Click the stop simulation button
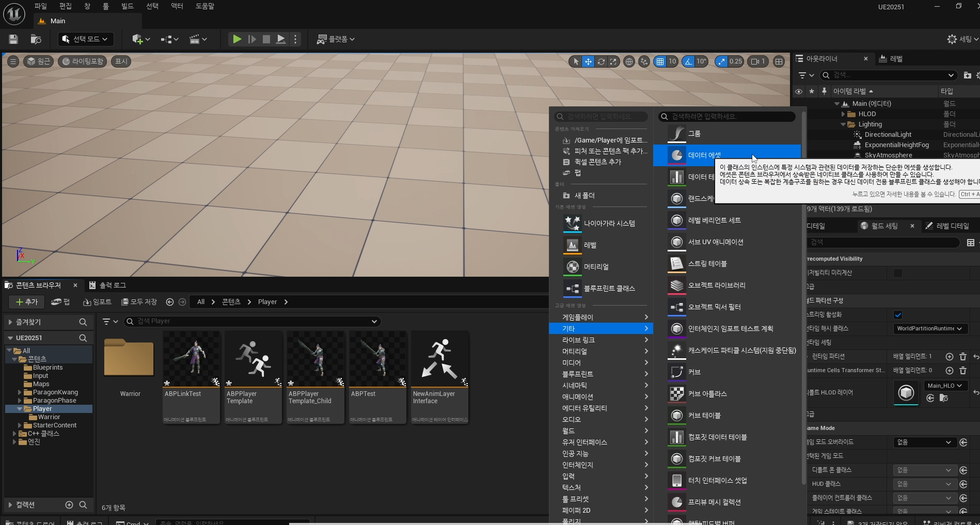This screenshot has height=525, width=980. [266, 39]
